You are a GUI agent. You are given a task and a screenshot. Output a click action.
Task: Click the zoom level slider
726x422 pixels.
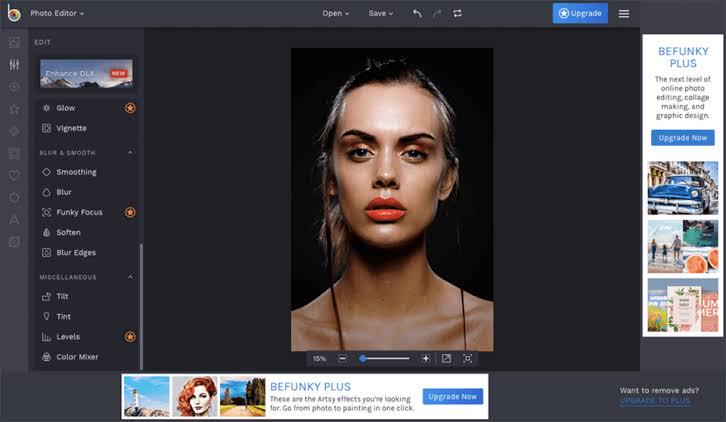[384, 358]
